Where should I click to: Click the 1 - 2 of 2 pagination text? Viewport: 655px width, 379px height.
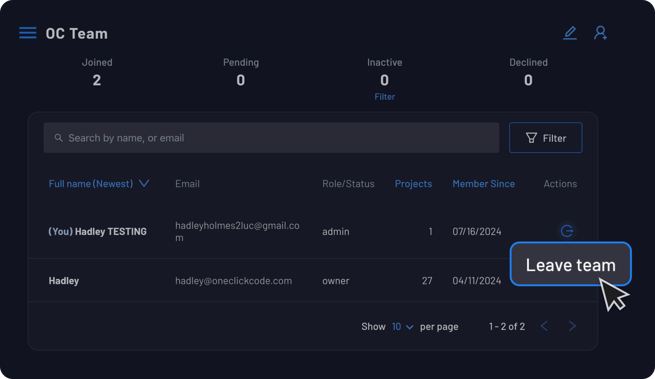(507, 326)
